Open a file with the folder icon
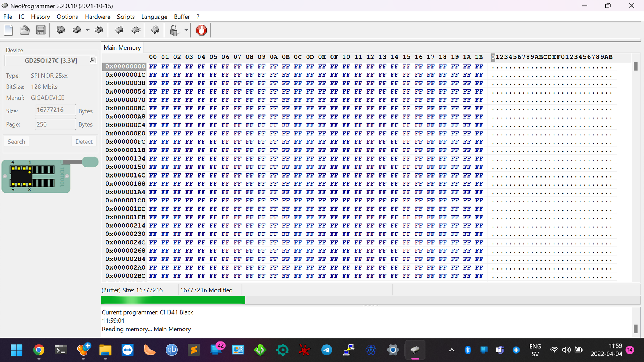Viewport: 644px width, 362px height. [x=25, y=30]
